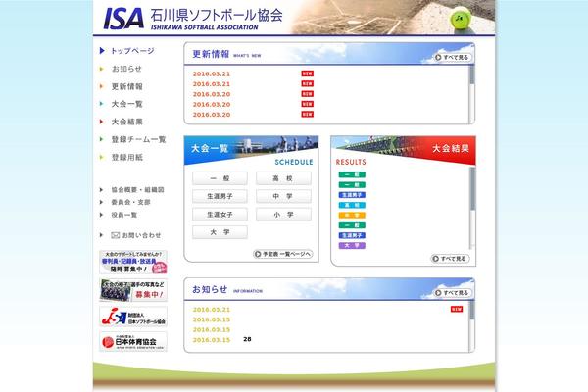The image size is (588, 392).
Task: Click the 石川県ソフトボール協会 title text
Action: point(217,15)
